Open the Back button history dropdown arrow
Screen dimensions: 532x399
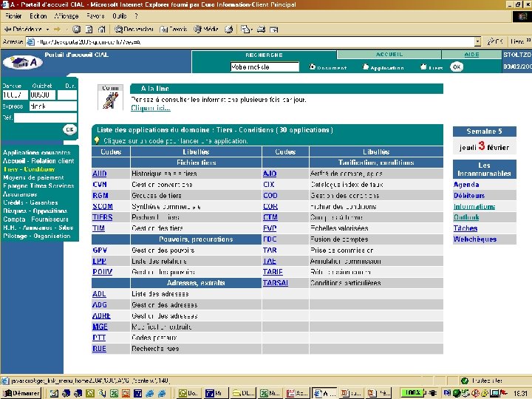[49, 29]
